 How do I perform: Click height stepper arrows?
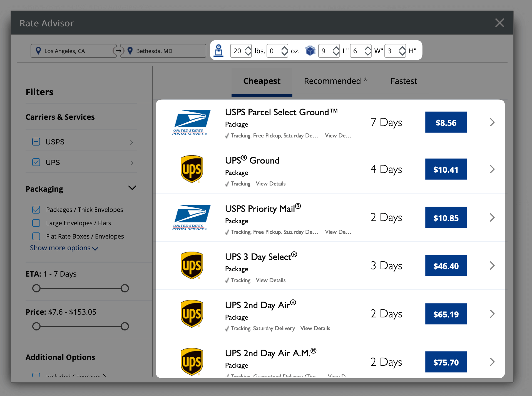402,51
